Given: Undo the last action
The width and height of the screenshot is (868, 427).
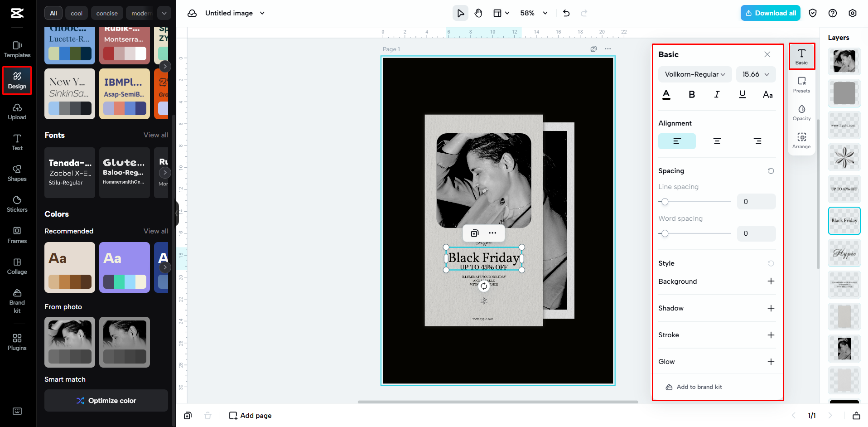Looking at the screenshot, I should (566, 13).
